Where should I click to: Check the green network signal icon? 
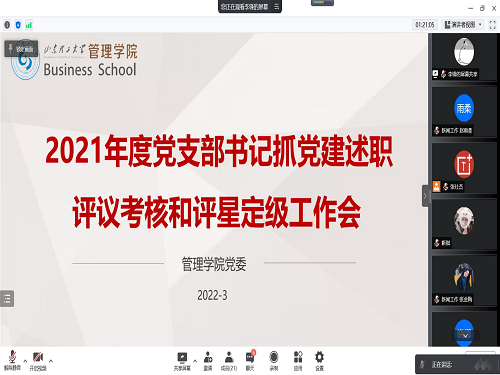pyautogui.click(x=29, y=25)
